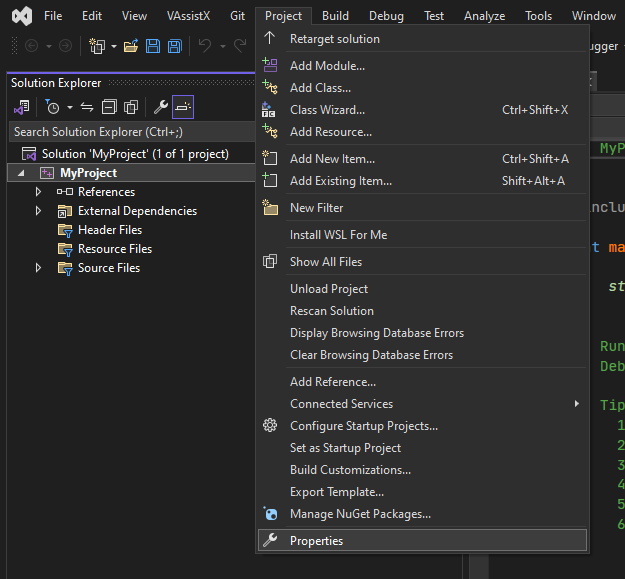Toggle Preview Selected Items button

tap(183, 107)
